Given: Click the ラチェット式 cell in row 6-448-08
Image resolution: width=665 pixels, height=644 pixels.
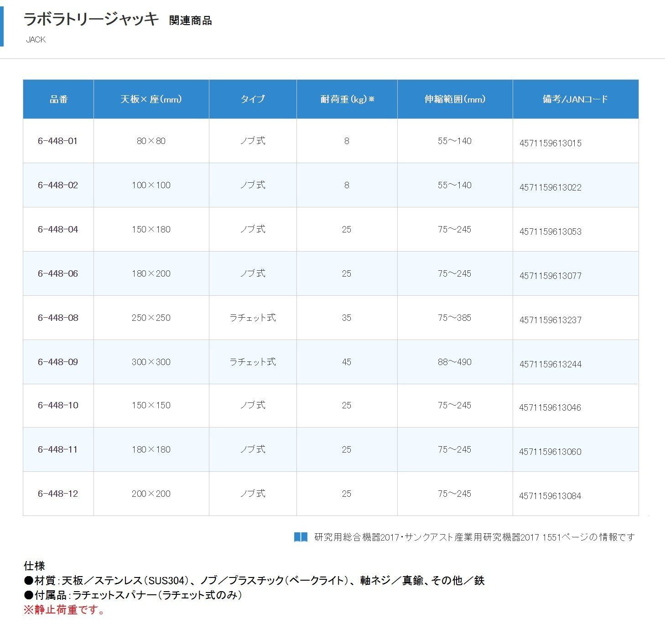Looking at the screenshot, I should point(253,318).
